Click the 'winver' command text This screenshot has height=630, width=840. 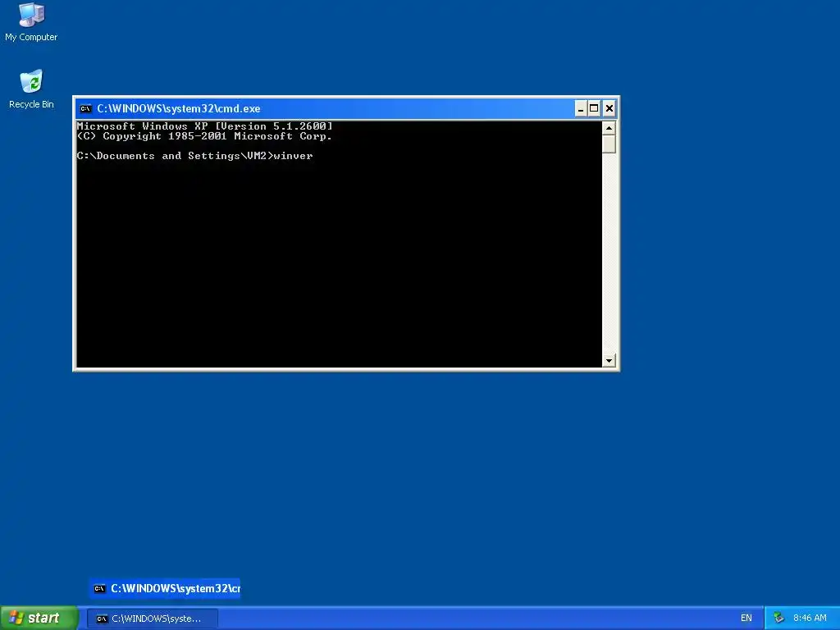pos(293,156)
